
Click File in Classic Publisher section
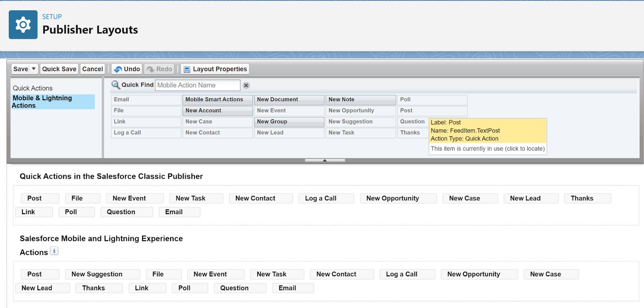83,198
